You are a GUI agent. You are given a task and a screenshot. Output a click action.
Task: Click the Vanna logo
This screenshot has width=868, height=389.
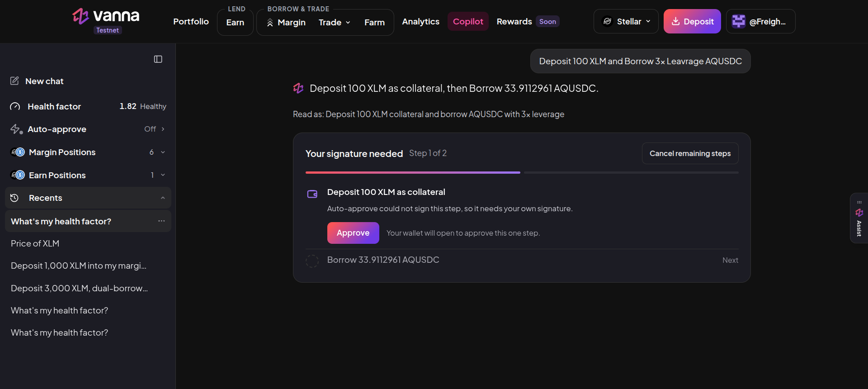[106, 16]
